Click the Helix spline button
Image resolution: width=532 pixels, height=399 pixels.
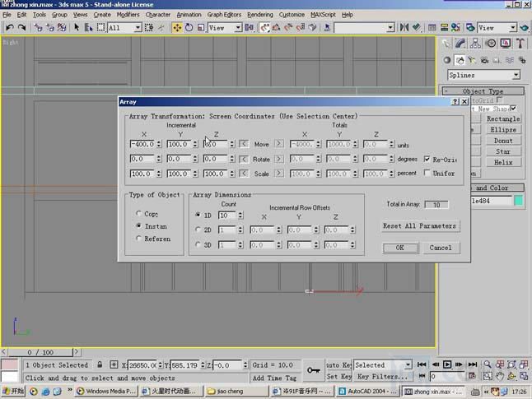(x=503, y=162)
